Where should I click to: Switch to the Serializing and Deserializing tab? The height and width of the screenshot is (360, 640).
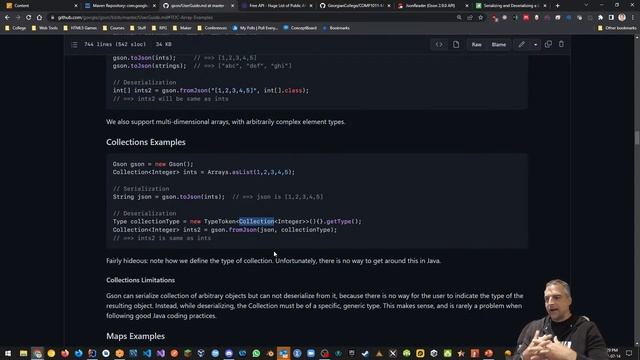click(511, 6)
